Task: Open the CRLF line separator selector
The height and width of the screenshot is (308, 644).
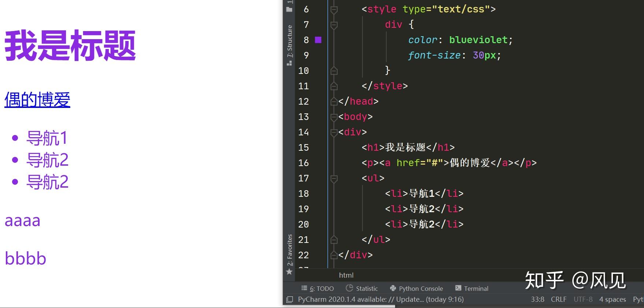Action: click(558, 300)
